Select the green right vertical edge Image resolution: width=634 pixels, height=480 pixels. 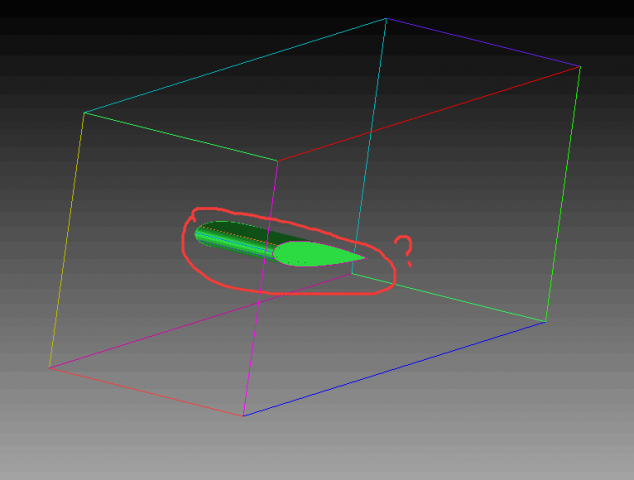pyautogui.click(x=563, y=194)
